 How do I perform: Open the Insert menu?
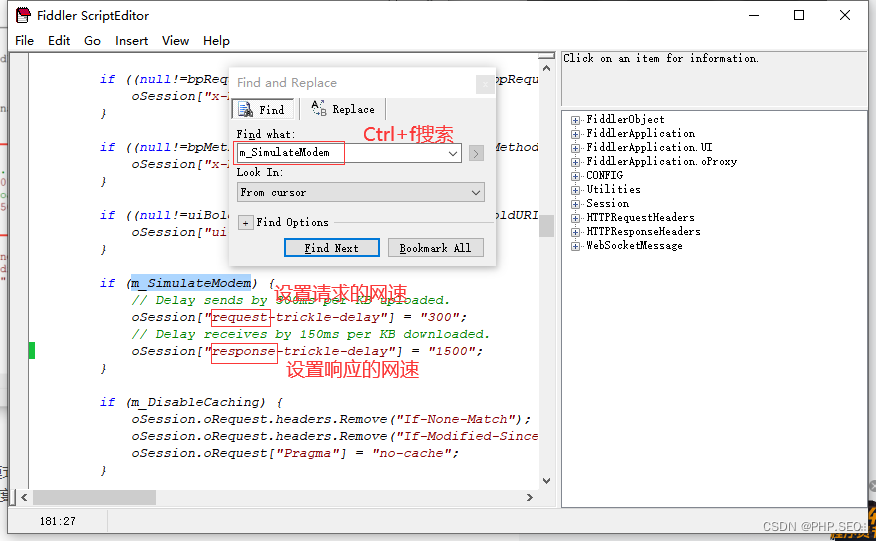pos(131,41)
